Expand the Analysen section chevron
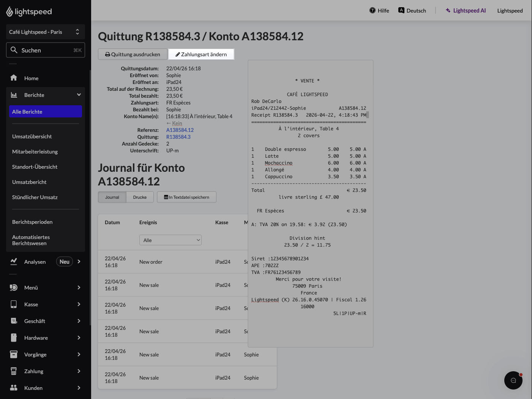The width and height of the screenshot is (532, 399). (79, 261)
